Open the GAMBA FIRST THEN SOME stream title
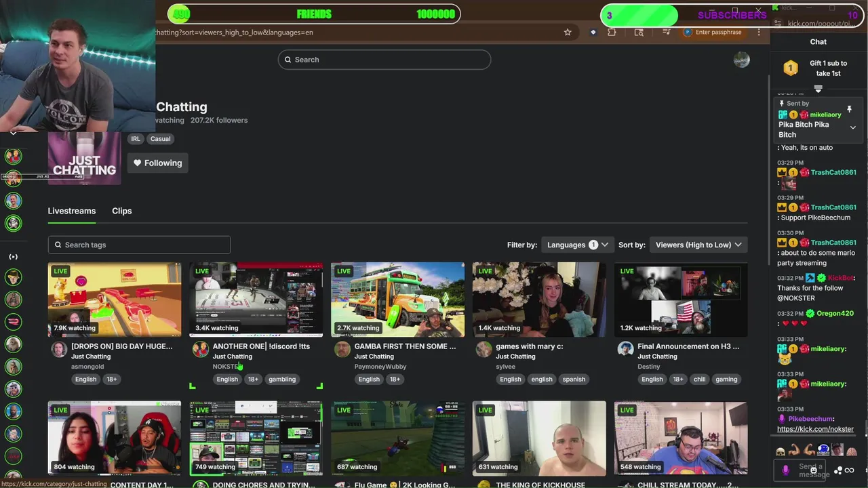Image resolution: width=868 pixels, height=488 pixels. (x=406, y=346)
